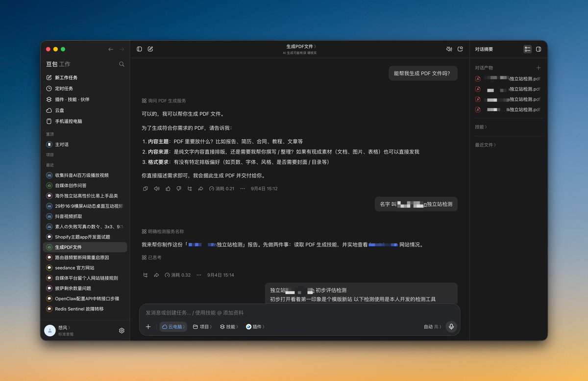Click the 消耗 0.32 usage label
This screenshot has width=588, height=381.
click(x=178, y=275)
